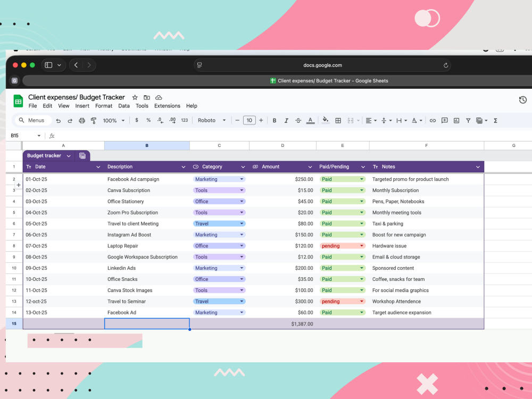The height and width of the screenshot is (399, 532).
Task: Click the Insert comment icon
Action: pyautogui.click(x=444, y=120)
